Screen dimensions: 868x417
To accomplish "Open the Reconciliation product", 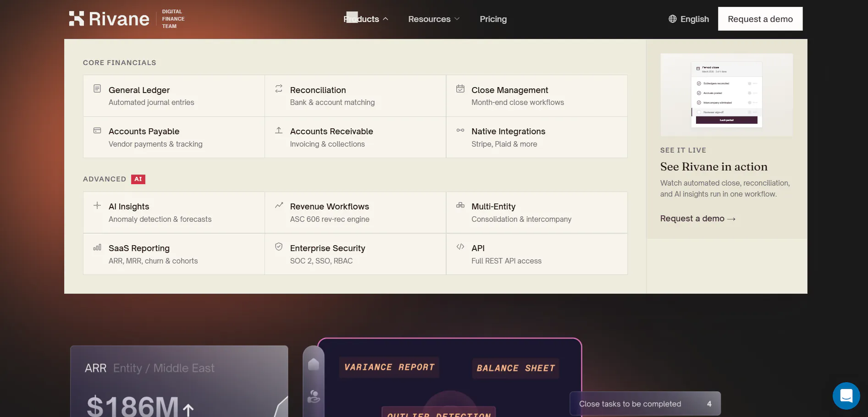I will 355,96.
